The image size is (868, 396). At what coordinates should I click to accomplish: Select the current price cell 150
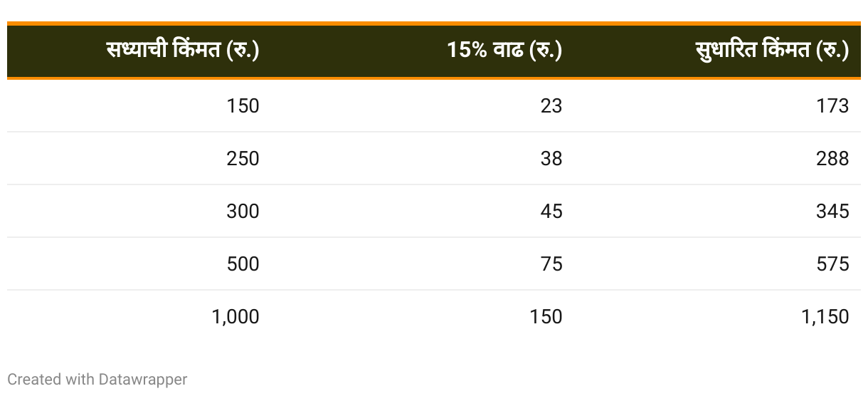(243, 106)
